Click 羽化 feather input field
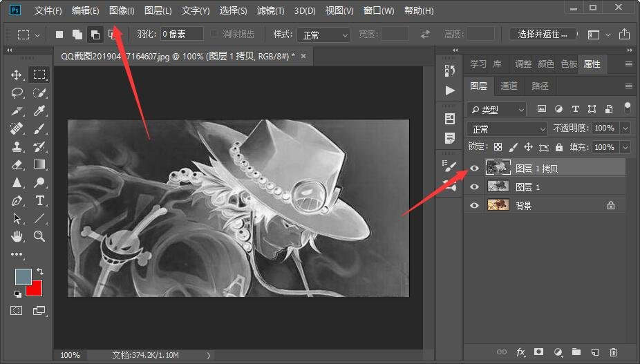This screenshot has height=364, width=640. point(182,34)
